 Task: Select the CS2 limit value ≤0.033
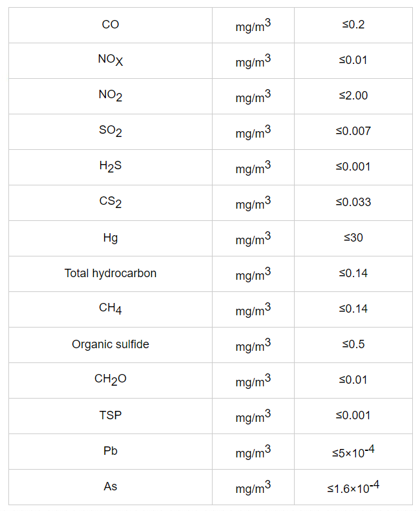tap(353, 202)
